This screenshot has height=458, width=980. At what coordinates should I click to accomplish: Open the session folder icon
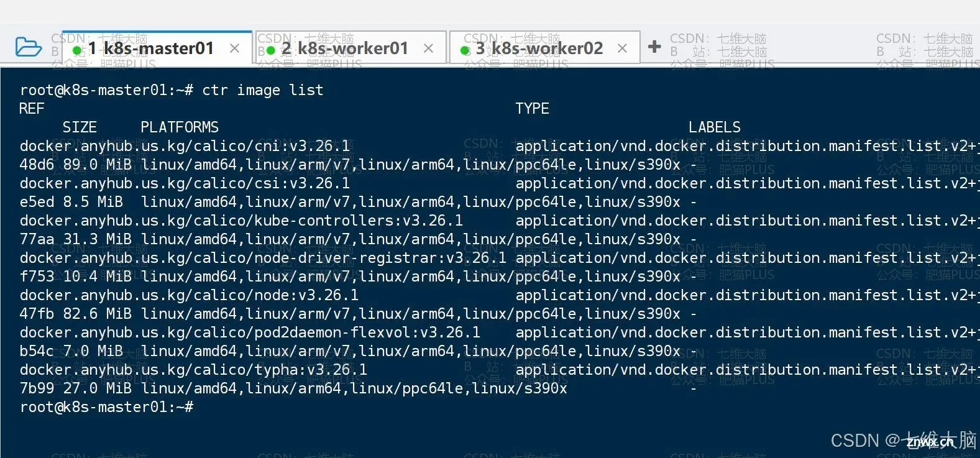coord(29,47)
